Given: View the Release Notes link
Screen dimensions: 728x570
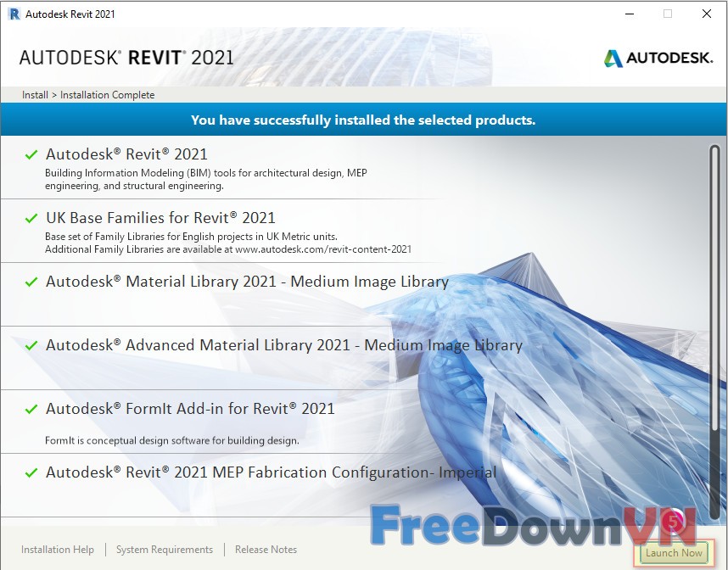Looking at the screenshot, I should 266,550.
